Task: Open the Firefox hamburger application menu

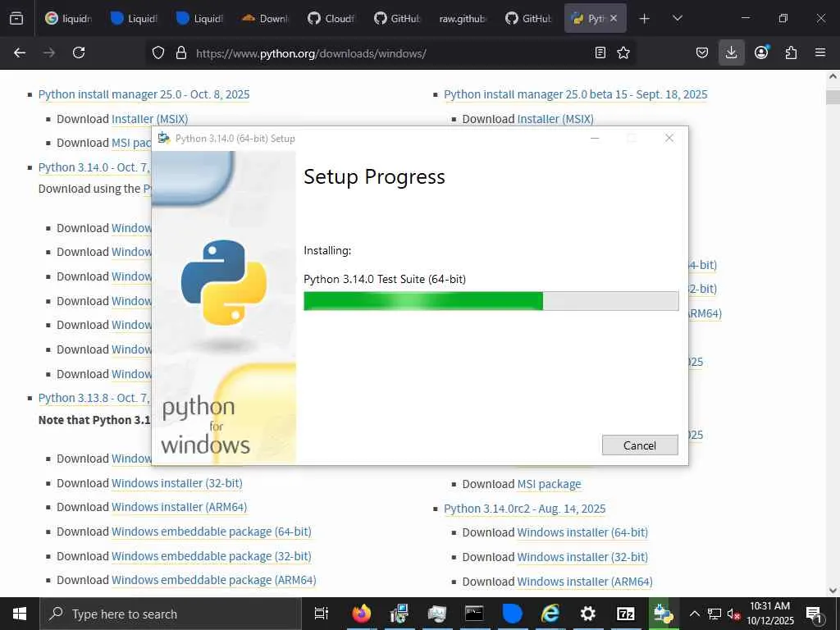Action: click(x=820, y=52)
